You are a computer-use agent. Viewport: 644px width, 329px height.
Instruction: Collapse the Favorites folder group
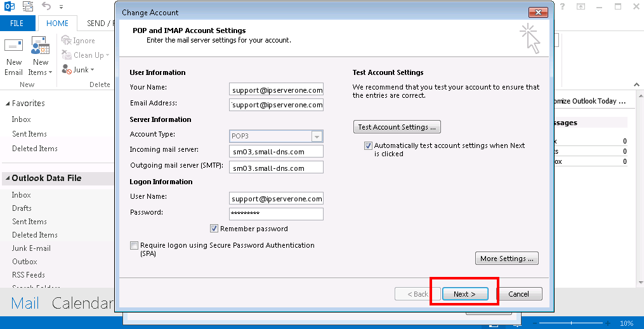click(x=7, y=104)
